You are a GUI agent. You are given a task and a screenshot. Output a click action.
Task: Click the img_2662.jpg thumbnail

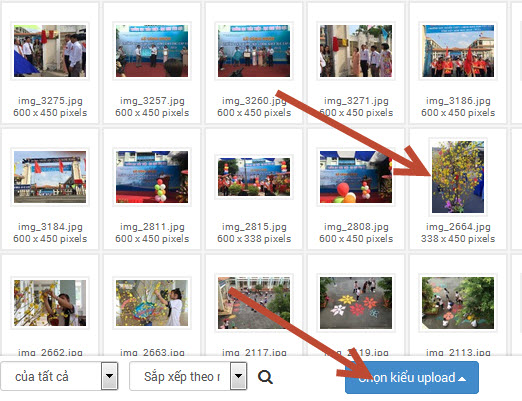[50, 303]
